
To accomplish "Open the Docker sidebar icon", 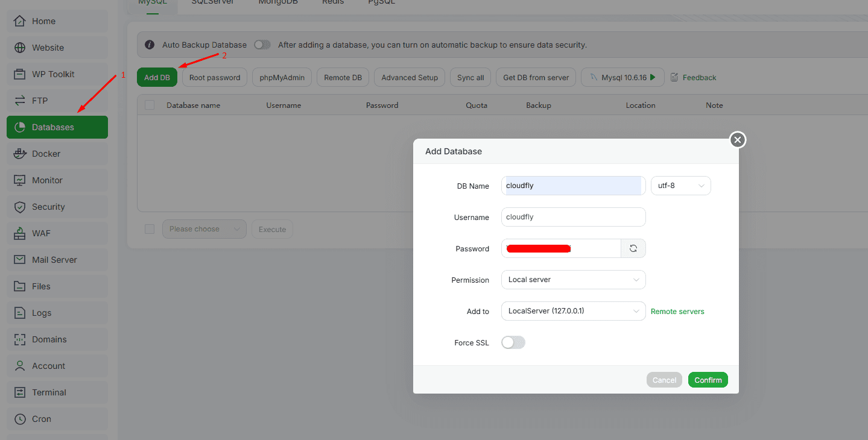I will (20, 154).
